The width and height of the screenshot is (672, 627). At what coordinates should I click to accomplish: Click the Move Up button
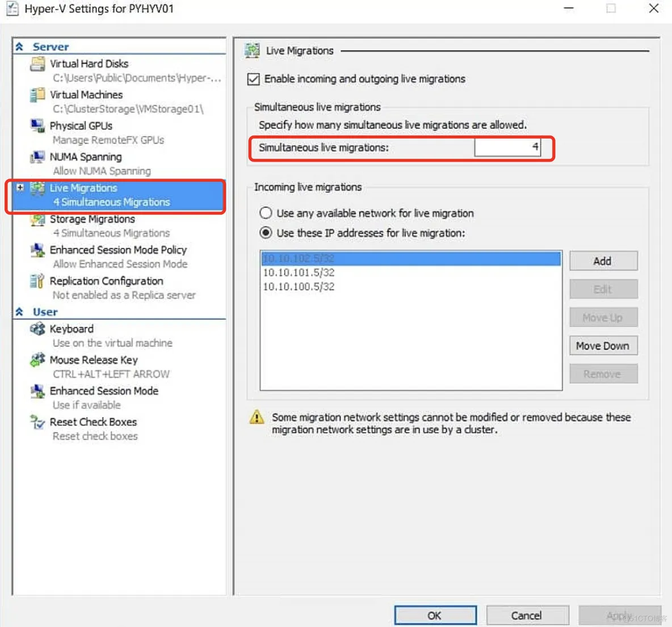point(603,318)
